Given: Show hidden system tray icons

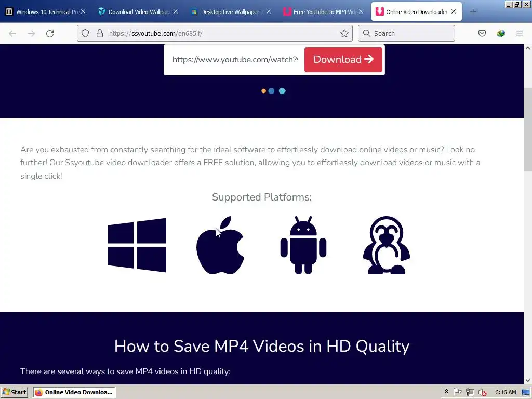Looking at the screenshot, I should coord(446,392).
